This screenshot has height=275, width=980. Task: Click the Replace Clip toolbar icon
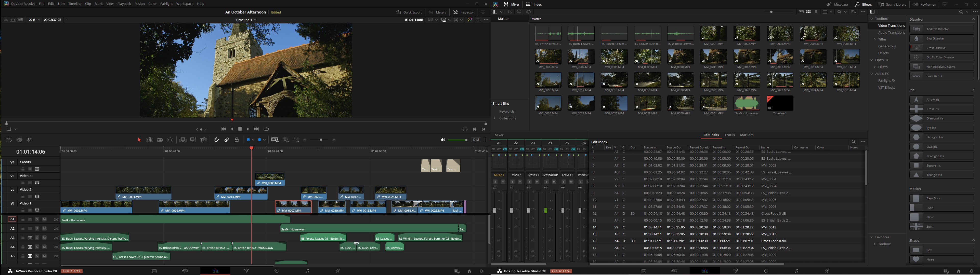coord(204,140)
